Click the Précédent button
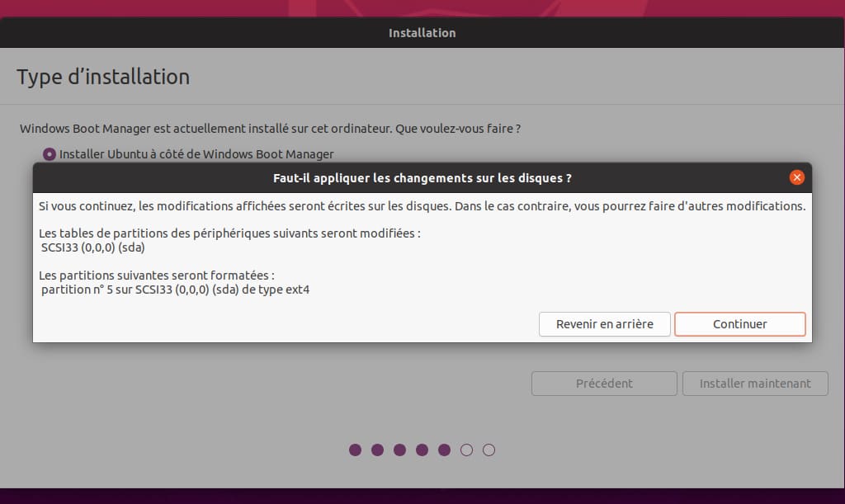The height and width of the screenshot is (504, 845). tap(604, 384)
